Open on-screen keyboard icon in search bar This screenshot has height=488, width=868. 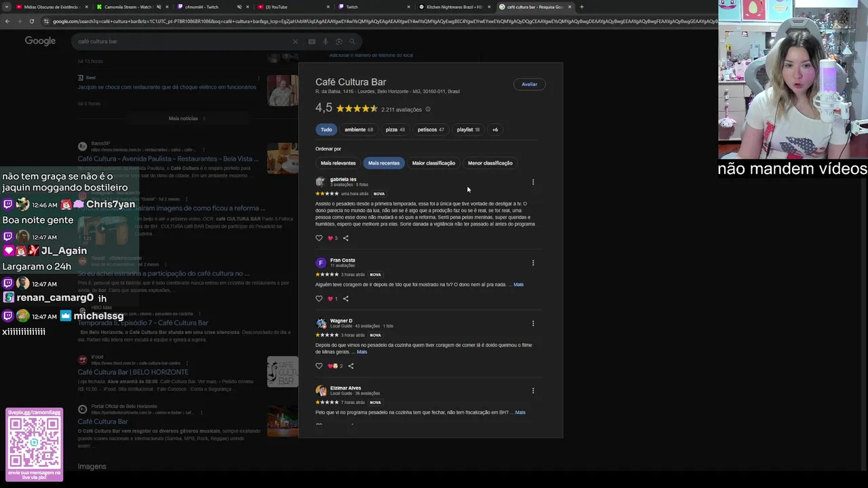click(x=312, y=41)
